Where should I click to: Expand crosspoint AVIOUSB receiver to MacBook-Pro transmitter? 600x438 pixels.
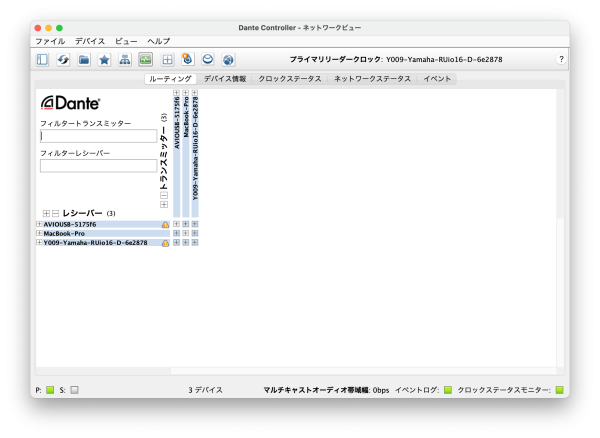coord(186,224)
